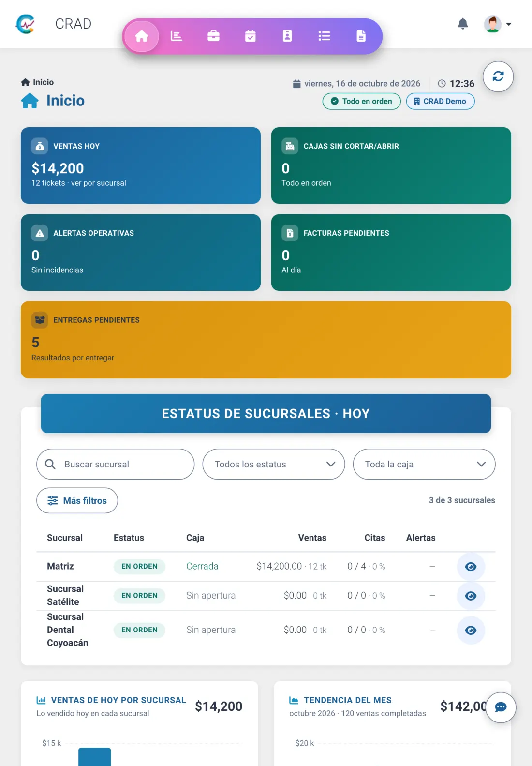Click the Inicio breadcrumb
Screen dimensions: 532x766
[x=37, y=82]
